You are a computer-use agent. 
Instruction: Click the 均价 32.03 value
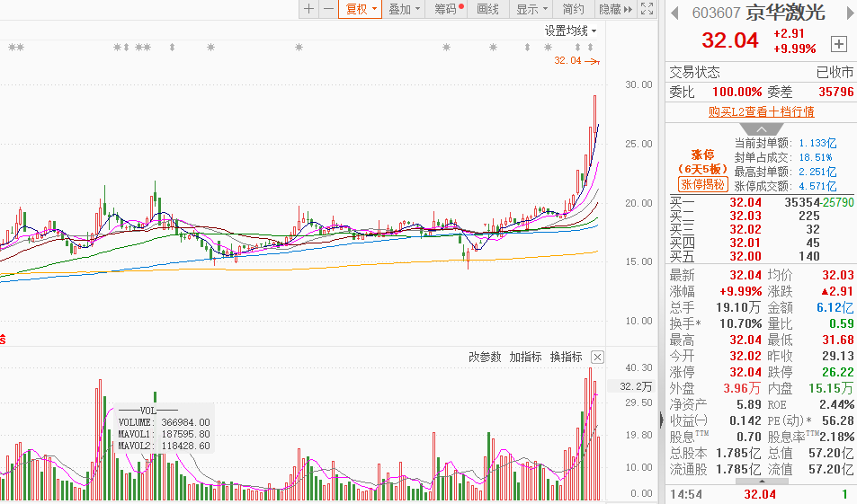[838, 275]
